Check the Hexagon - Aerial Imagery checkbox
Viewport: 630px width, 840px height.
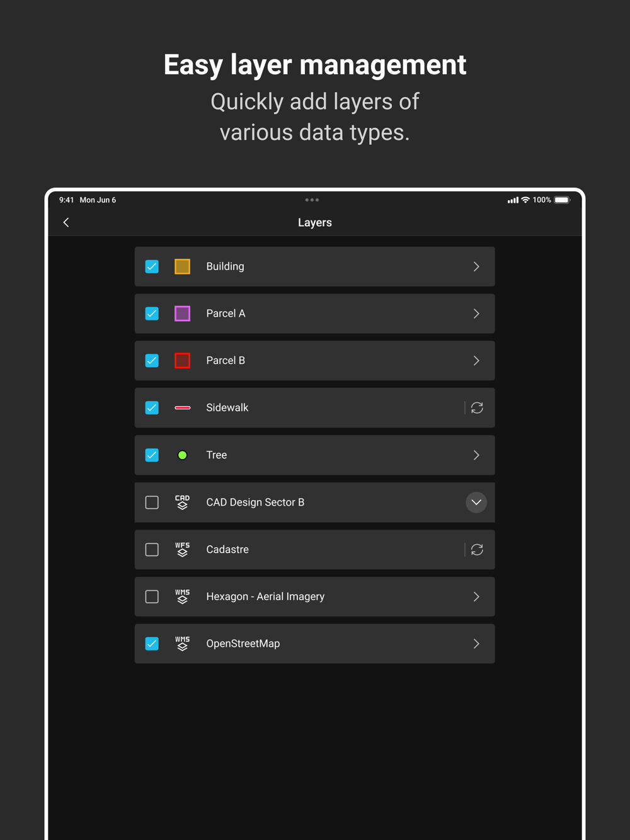click(x=152, y=597)
